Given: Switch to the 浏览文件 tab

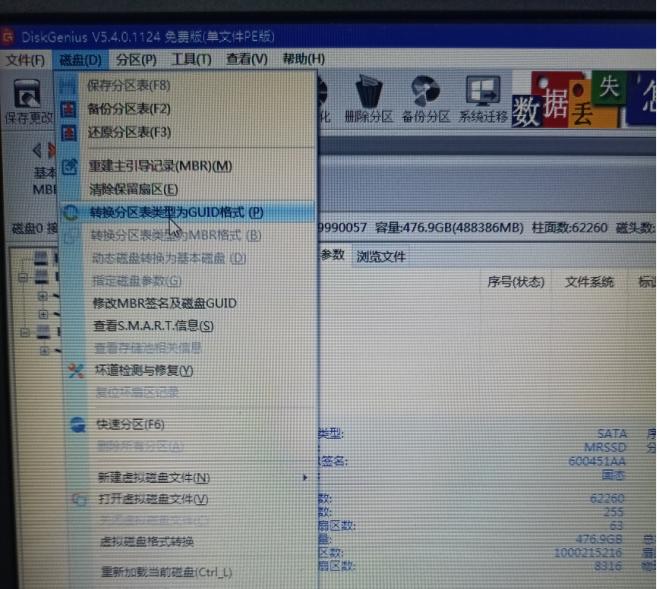Looking at the screenshot, I should click(x=380, y=256).
